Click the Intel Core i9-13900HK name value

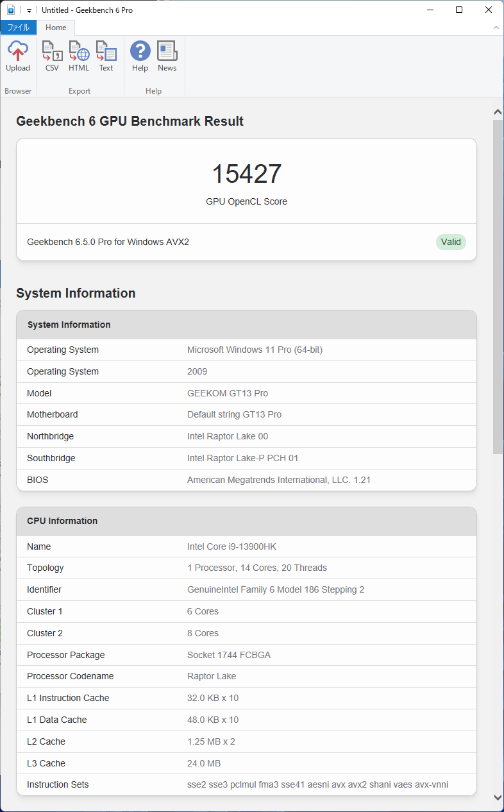coord(231,546)
